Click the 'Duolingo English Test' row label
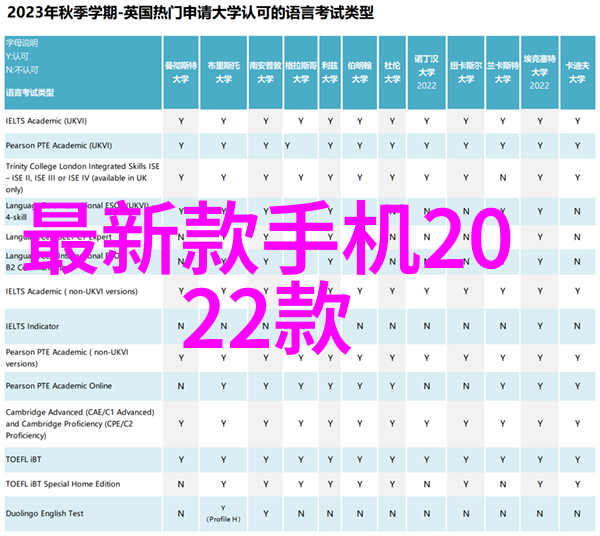The width and height of the screenshot is (600, 536). tap(44, 513)
